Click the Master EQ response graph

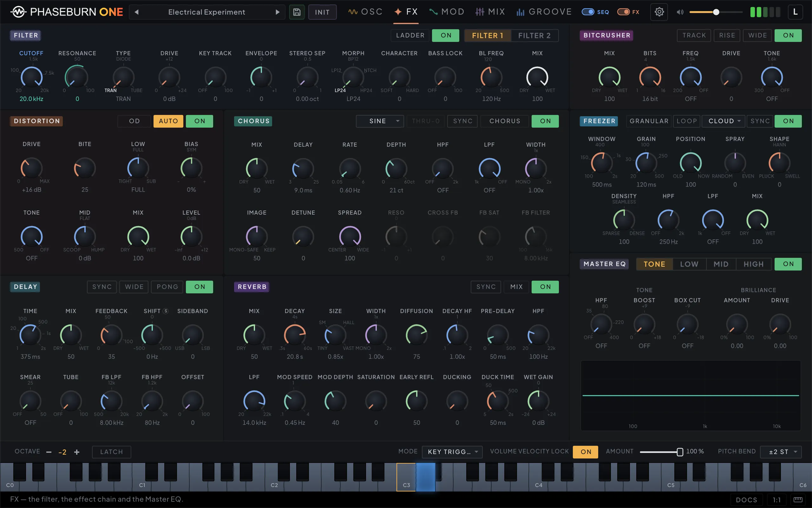(691, 396)
